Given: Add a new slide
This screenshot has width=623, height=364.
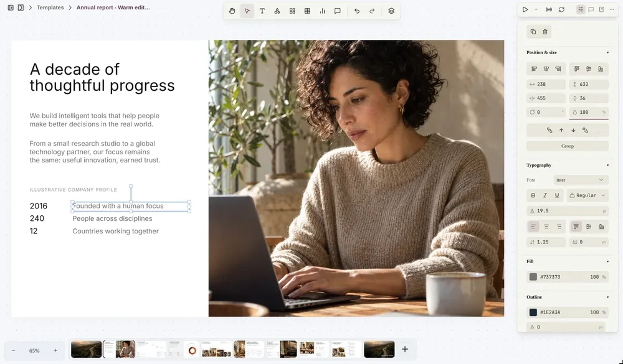Looking at the screenshot, I should coord(405,349).
